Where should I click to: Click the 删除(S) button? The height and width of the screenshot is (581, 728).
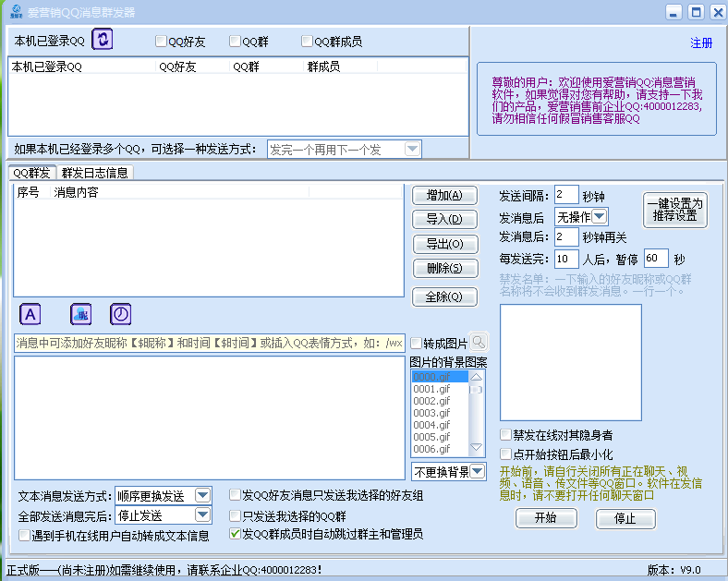point(444,268)
